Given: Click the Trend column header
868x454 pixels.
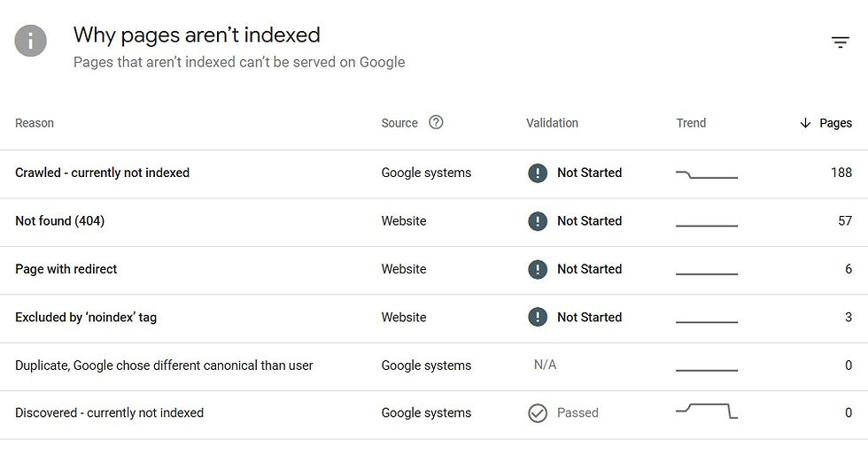Looking at the screenshot, I should pos(691,123).
